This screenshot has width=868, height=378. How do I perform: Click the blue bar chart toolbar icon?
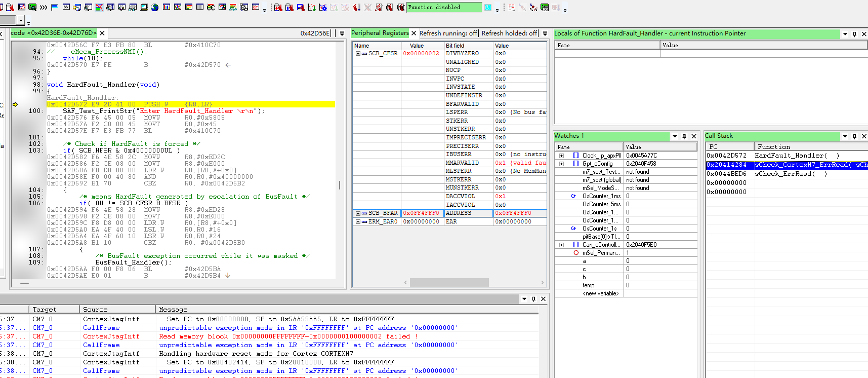(166, 7)
